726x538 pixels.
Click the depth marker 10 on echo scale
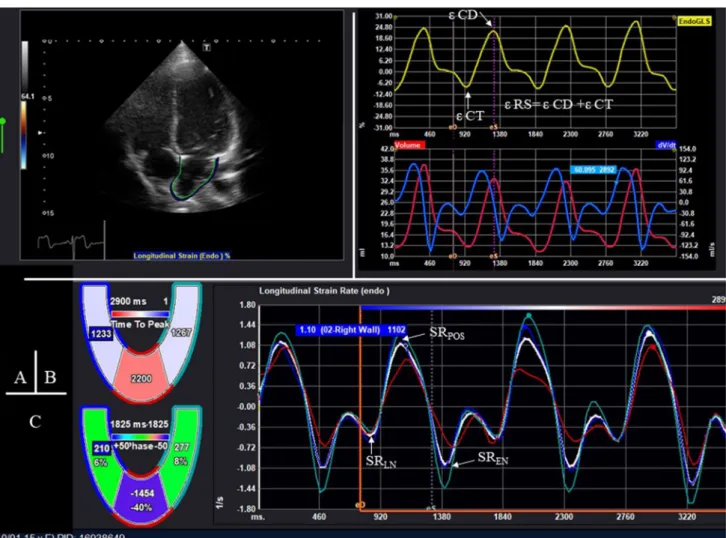click(48, 156)
